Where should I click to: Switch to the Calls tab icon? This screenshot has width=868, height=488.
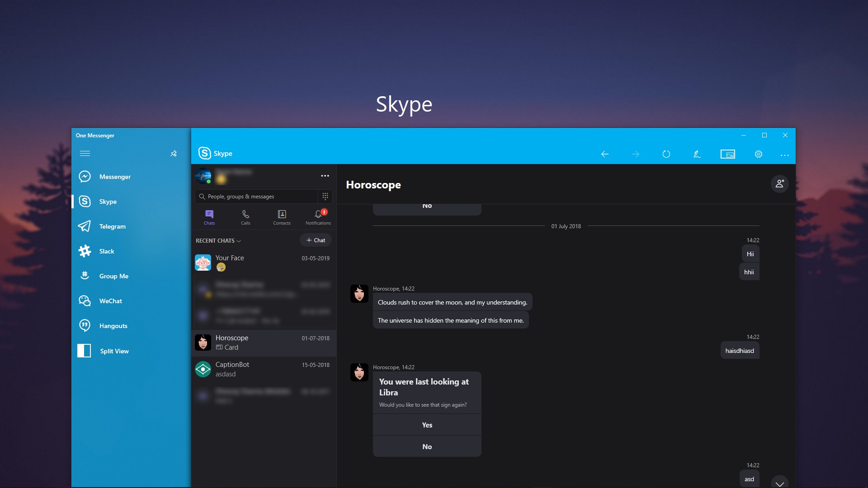click(245, 217)
